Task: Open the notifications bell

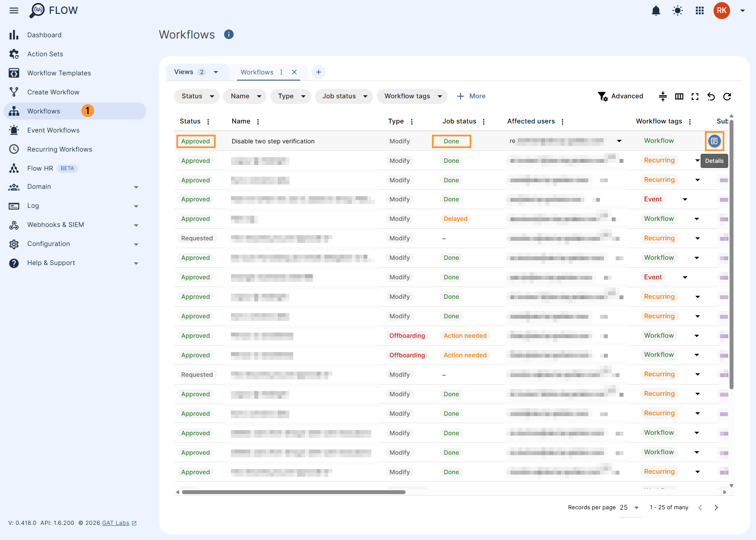Action: (656, 10)
